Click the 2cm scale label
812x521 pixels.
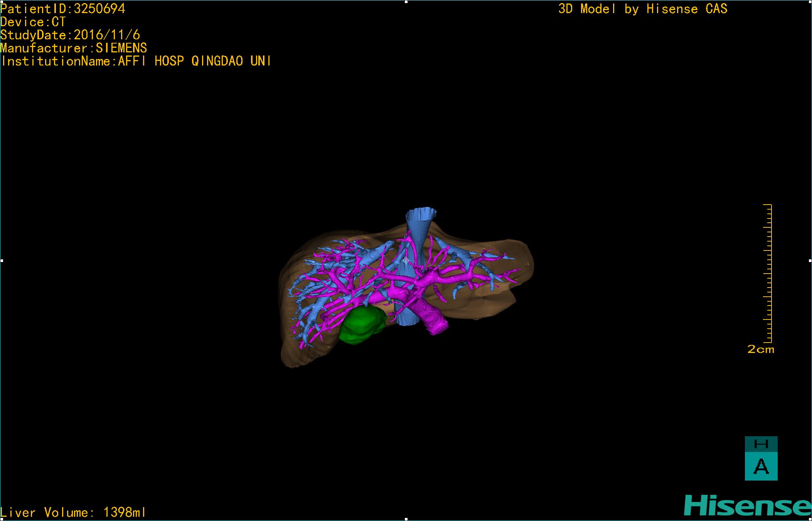pyautogui.click(x=760, y=350)
